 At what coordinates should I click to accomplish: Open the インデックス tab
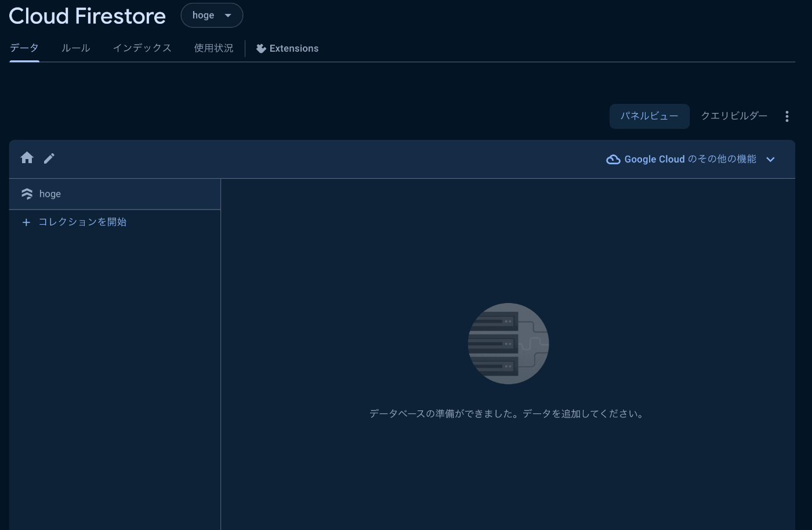pos(142,48)
